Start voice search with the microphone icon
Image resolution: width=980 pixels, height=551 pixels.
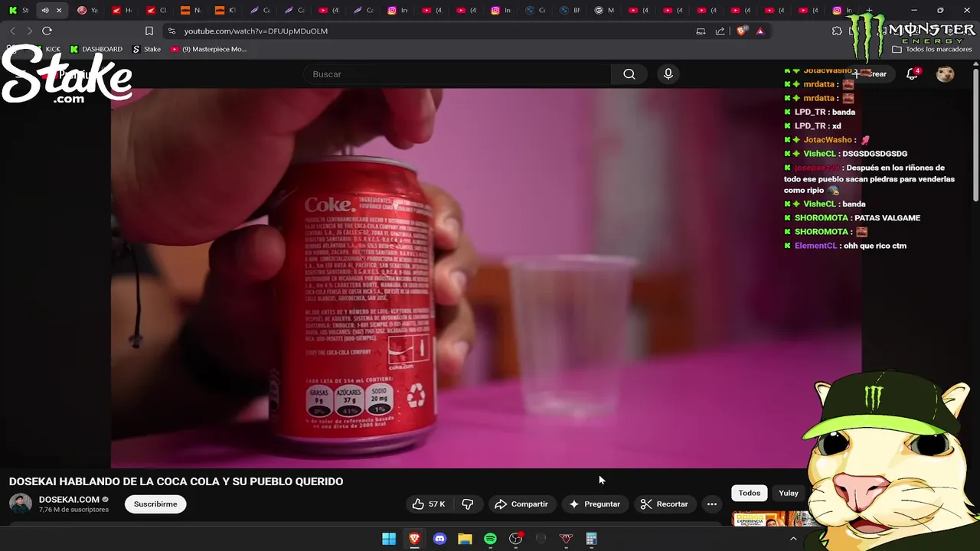point(668,74)
